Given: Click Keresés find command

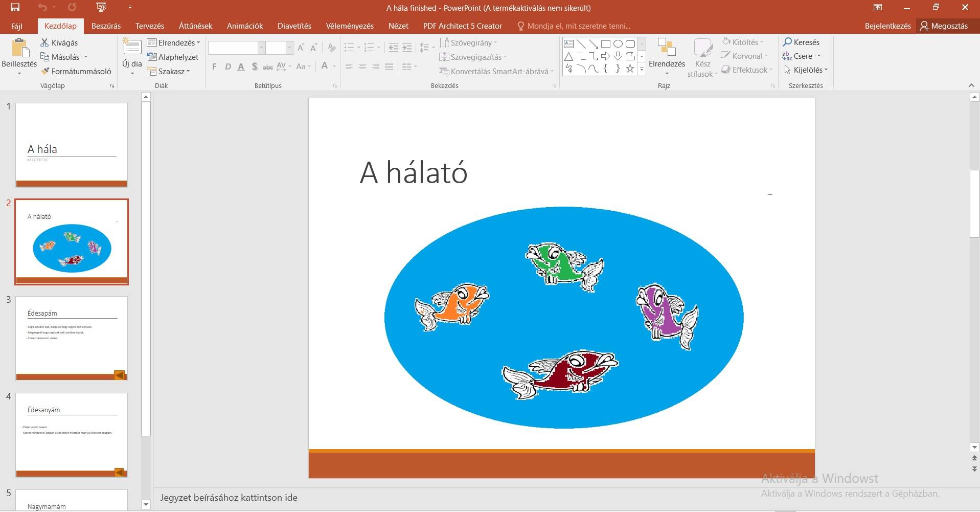Looking at the screenshot, I should click(802, 42).
